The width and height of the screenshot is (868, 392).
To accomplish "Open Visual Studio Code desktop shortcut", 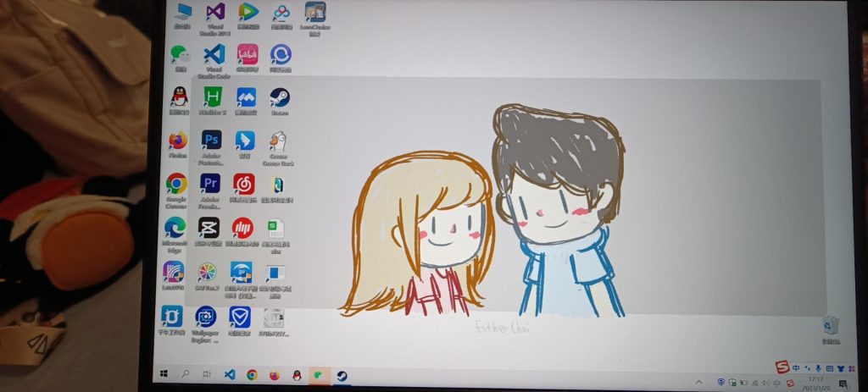I will (x=214, y=57).
